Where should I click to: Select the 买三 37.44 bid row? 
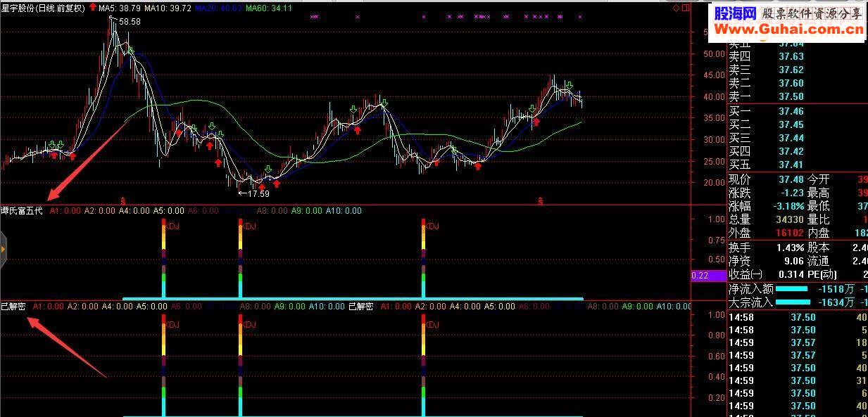coord(797,138)
